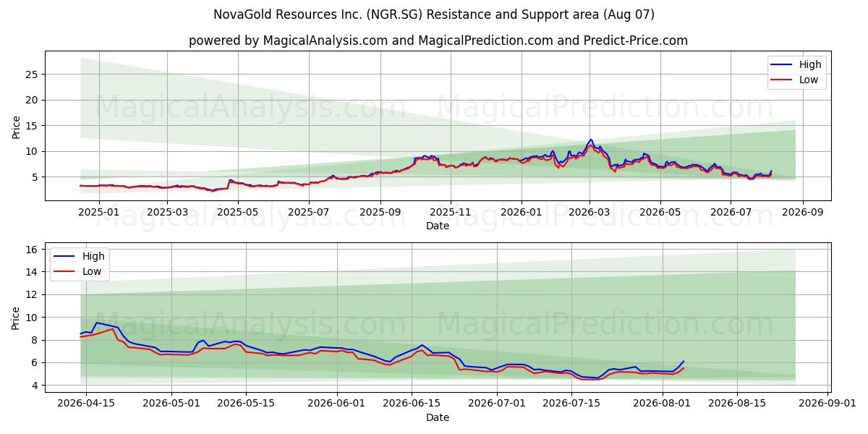Click the '20' y-axis label on the top chart
Viewport: 868px width, 434px height.
point(33,100)
